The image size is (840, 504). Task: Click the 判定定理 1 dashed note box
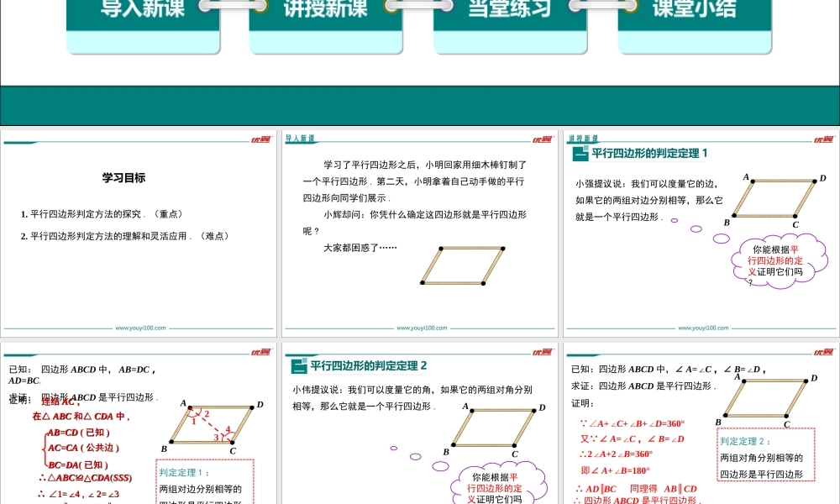coord(205,481)
